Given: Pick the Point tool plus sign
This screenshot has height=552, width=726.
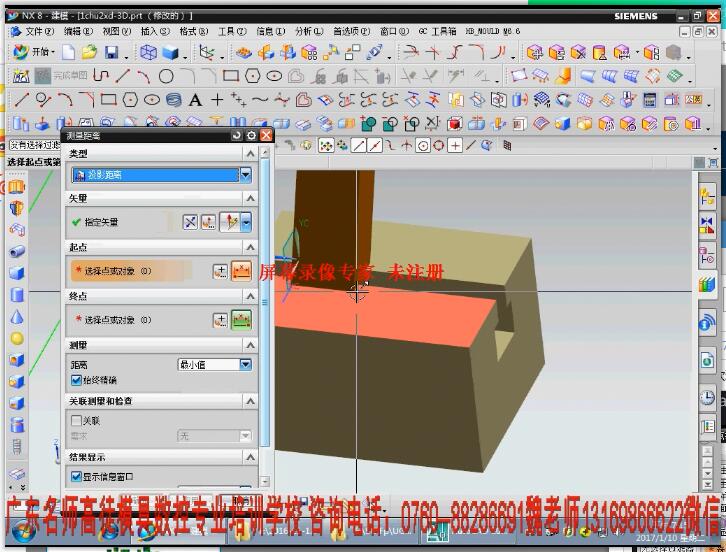Looking at the screenshot, I should [217, 100].
